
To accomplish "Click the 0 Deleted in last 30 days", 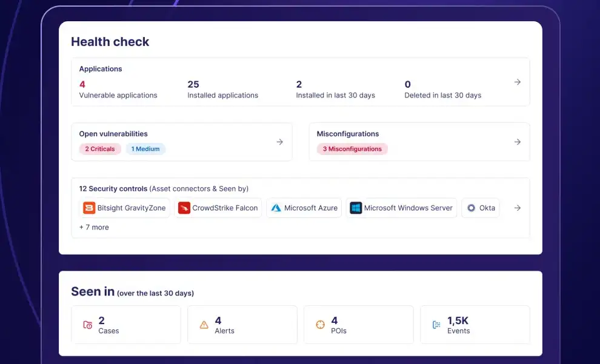I will click(443, 90).
